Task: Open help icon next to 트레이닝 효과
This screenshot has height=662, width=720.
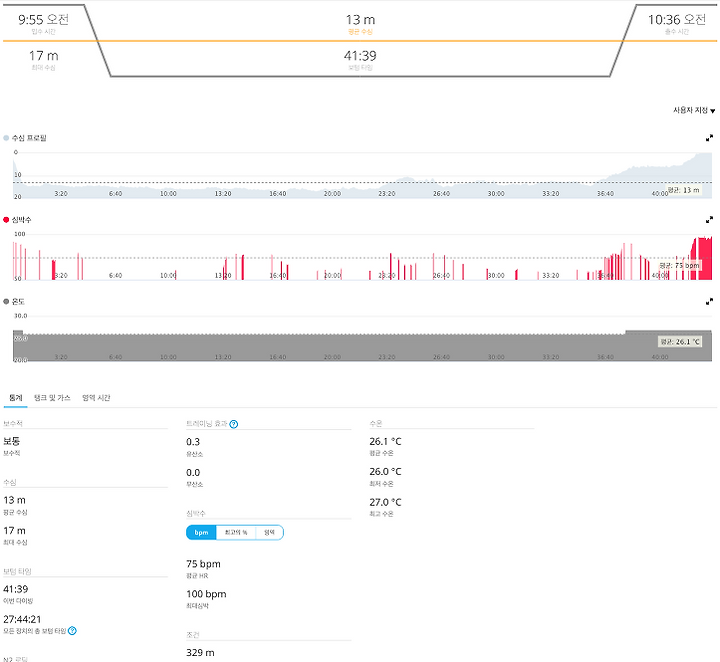Action: pos(234,424)
